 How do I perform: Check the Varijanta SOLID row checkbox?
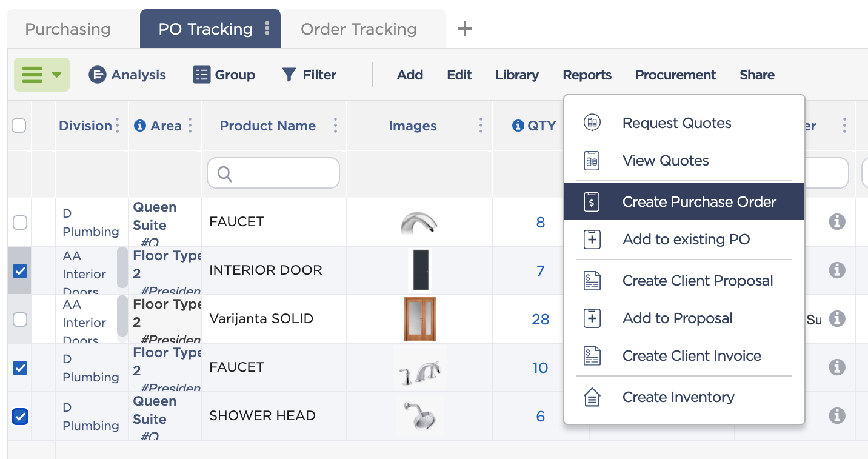click(20, 320)
